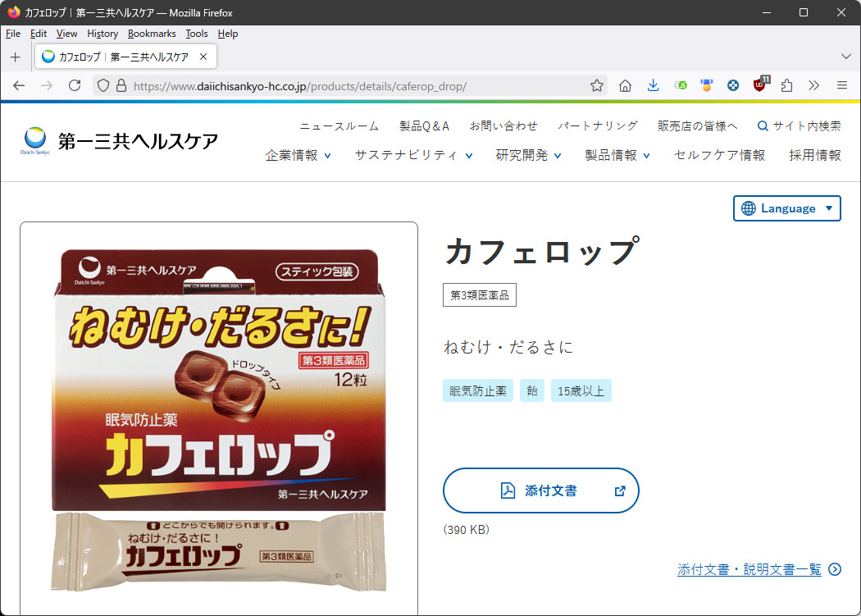Click the Firefox home icon
This screenshot has height=616, width=861.
click(x=625, y=85)
